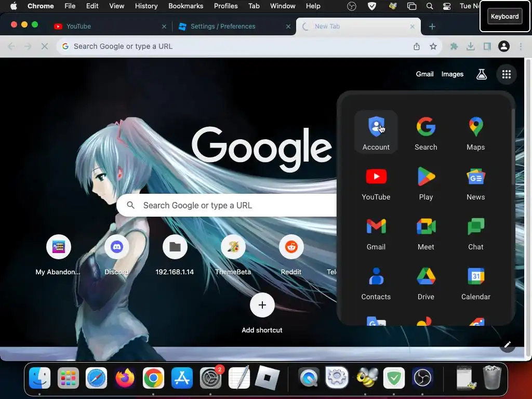Click the apps panel scrollbar

[513, 147]
